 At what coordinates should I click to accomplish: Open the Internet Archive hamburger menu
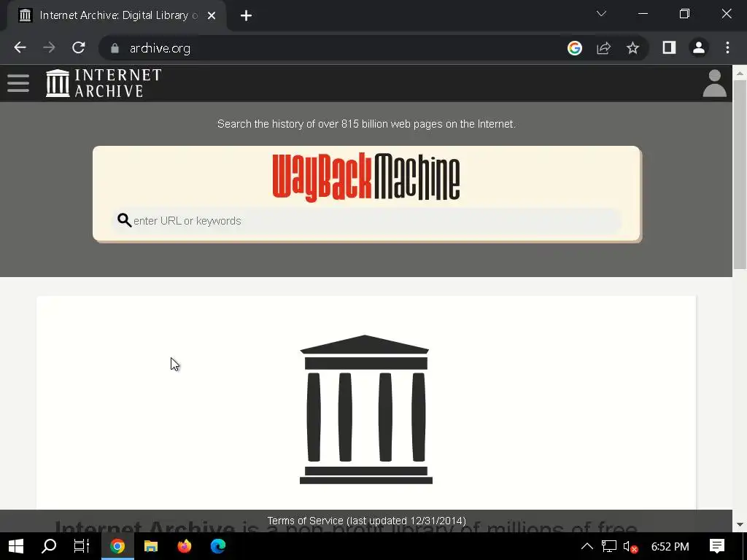[18, 83]
